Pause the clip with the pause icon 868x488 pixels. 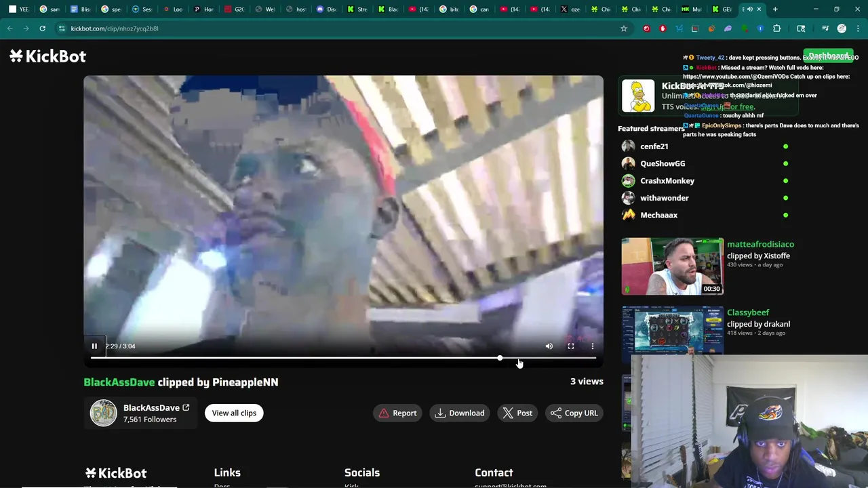(x=94, y=346)
